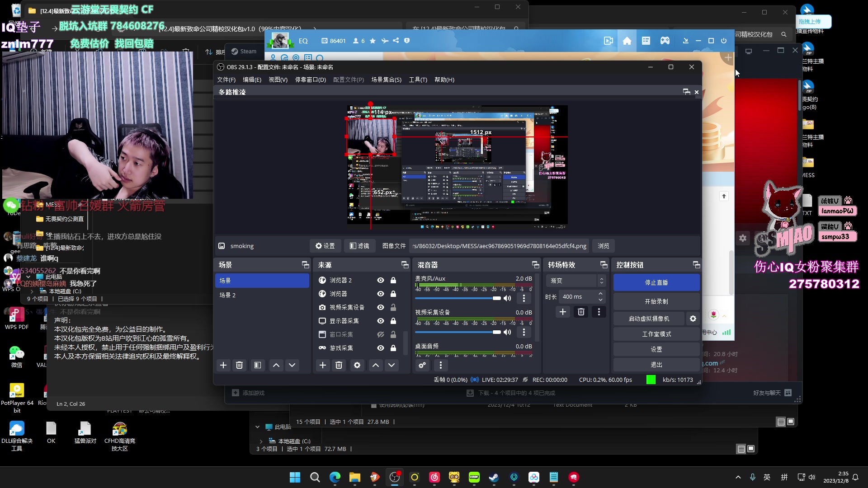Screen dimensions: 868x488
Task: Click 启动虚拟摄像机 button
Action: pos(649,319)
